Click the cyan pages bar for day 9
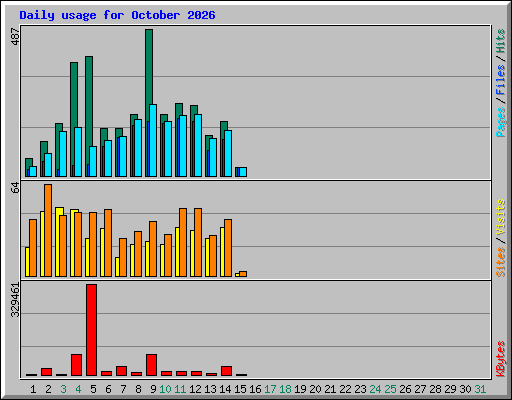This screenshot has height=400, width=512. coord(153,140)
